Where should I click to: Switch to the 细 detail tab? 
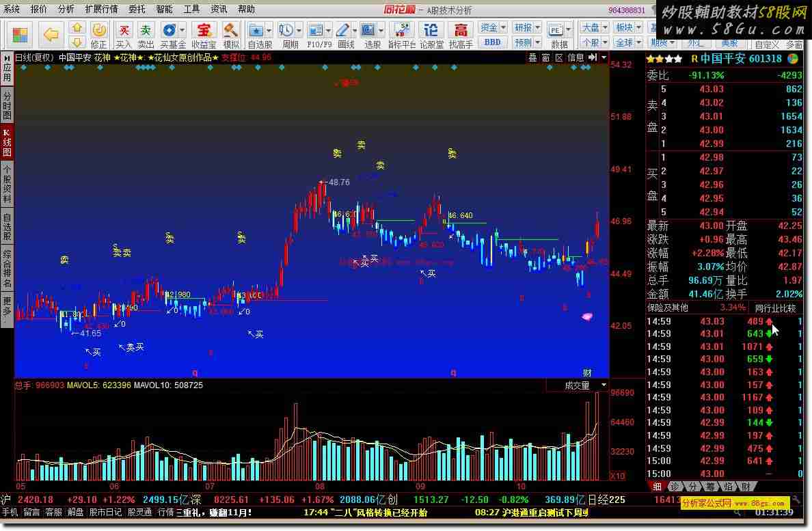click(657, 487)
